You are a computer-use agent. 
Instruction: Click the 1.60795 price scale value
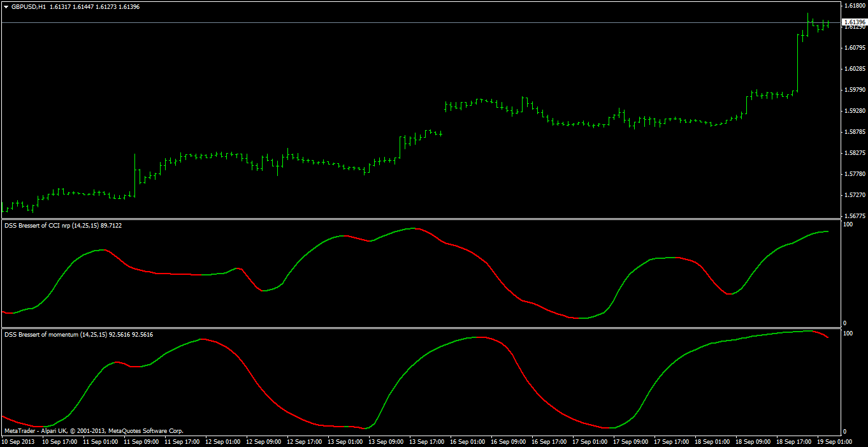[x=854, y=47]
